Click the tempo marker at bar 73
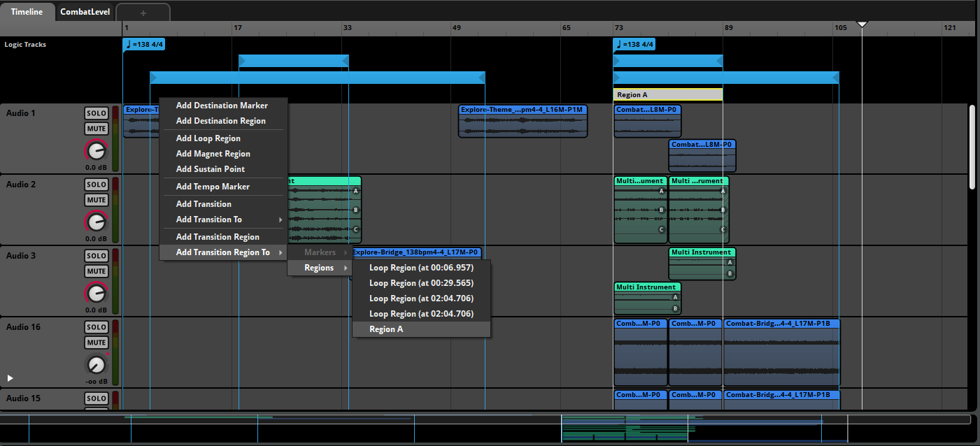The height and width of the screenshot is (446, 980). click(x=634, y=45)
